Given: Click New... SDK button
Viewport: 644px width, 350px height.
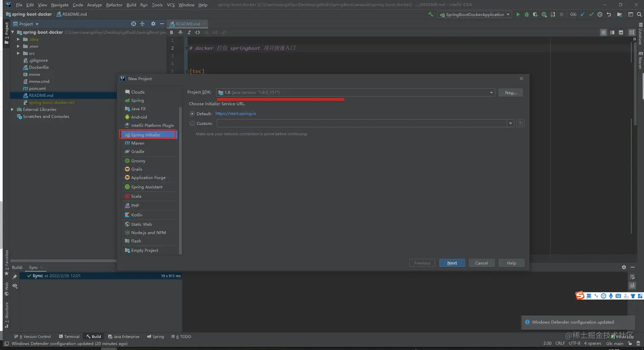Looking at the screenshot, I should click(510, 92).
